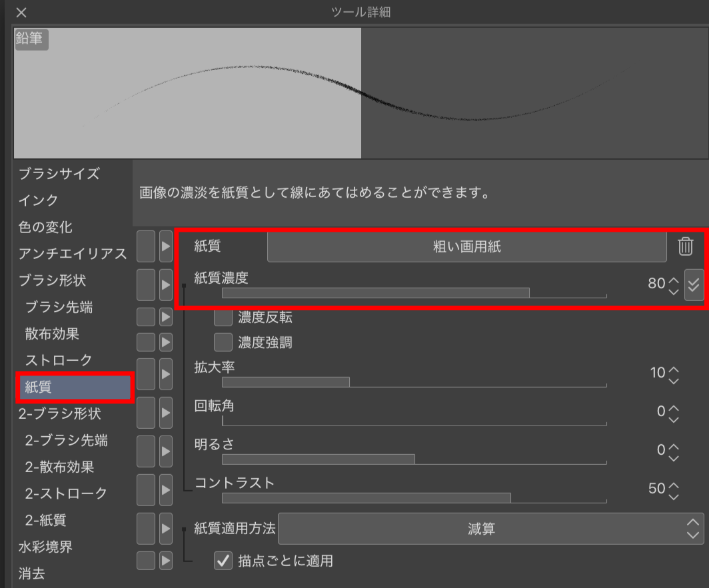Adjust the 紙質濃度 slider bar
Image resolution: width=709 pixels, height=588 pixels.
coord(414,293)
